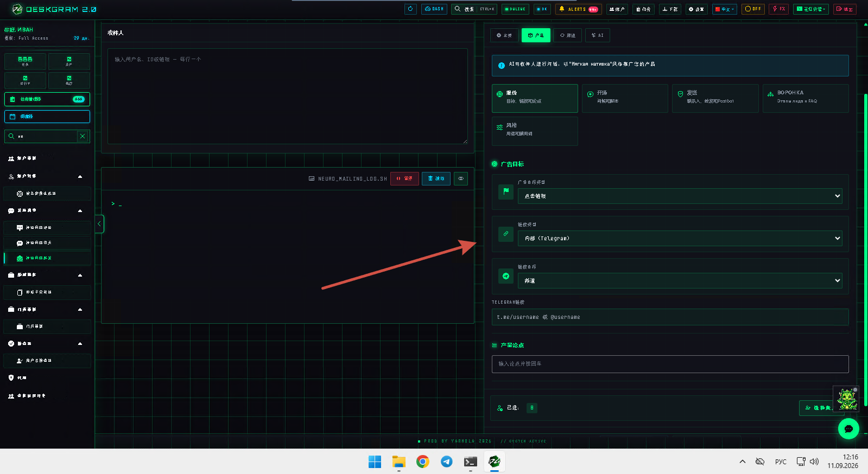The width and height of the screenshot is (868, 474).
Task: Open the green chat bubble widget
Action: coord(848,428)
